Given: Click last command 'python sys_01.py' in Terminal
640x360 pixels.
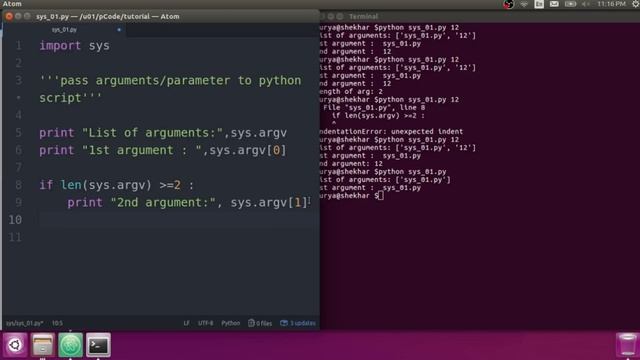Looking at the screenshot, I should click(x=412, y=172).
